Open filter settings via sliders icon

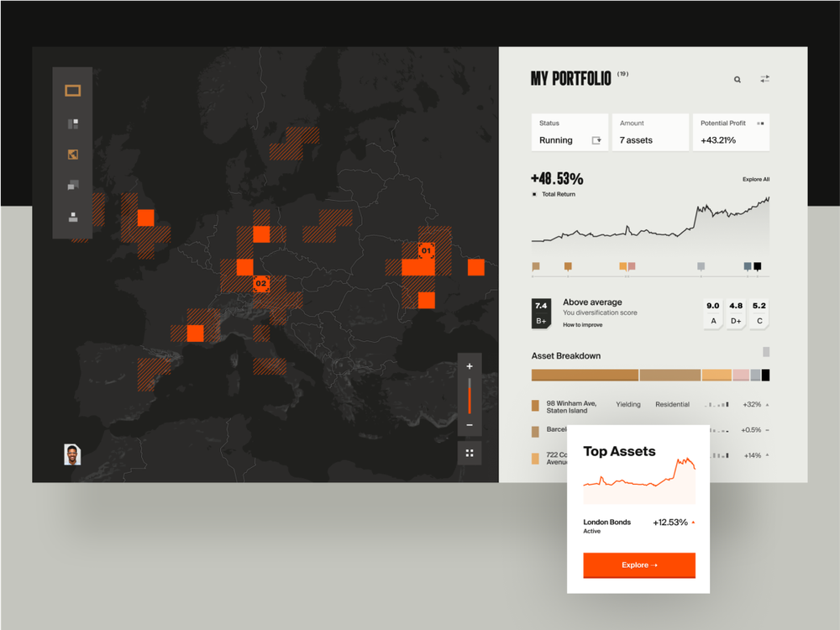(x=765, y=79)
